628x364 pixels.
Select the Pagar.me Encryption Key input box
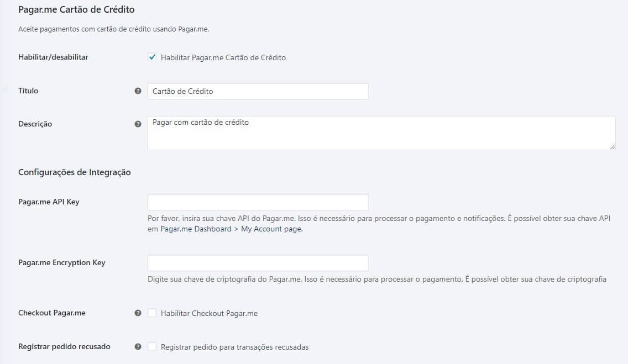point(258,263)
